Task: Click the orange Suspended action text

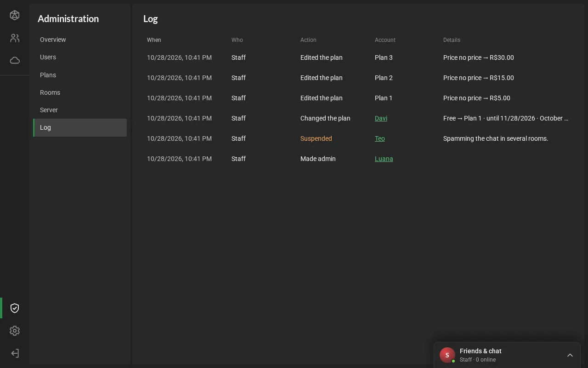Action: (x=316, y=138)
